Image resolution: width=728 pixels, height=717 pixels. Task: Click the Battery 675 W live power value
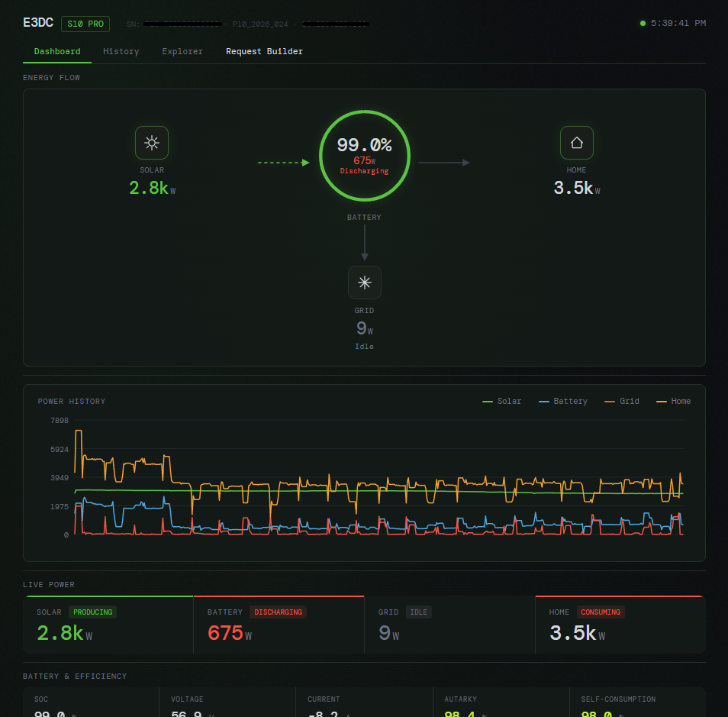pyautogui.click(x=230, y=633)
